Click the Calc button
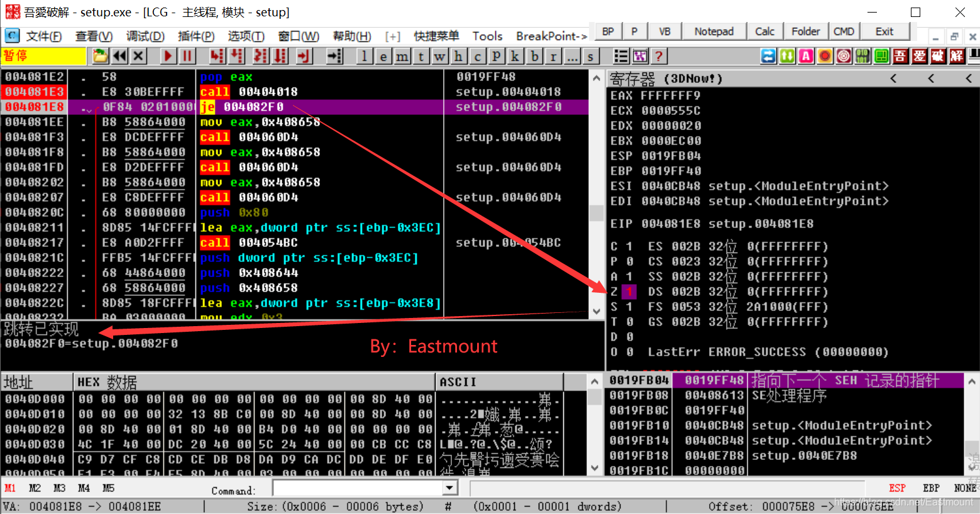980x514 pixels. [x=764, y=31]
